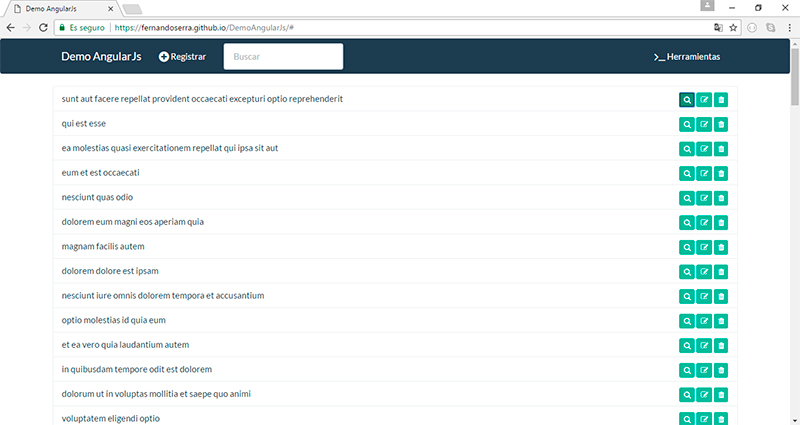Viewport: 800px width, 425px height.
Task: View the 'magnam facilis autem' entry
Action: [x=687, y=247]
